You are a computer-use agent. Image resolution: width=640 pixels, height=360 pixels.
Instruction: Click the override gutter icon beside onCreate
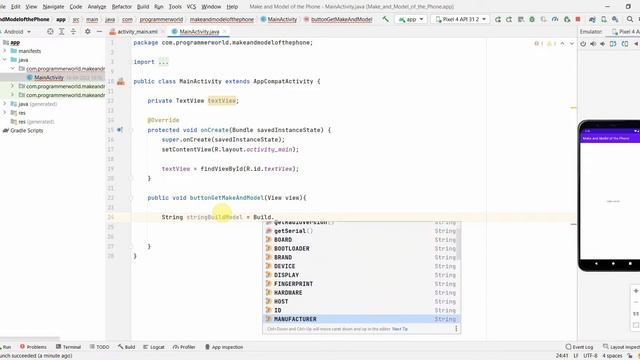coord(120,130)
